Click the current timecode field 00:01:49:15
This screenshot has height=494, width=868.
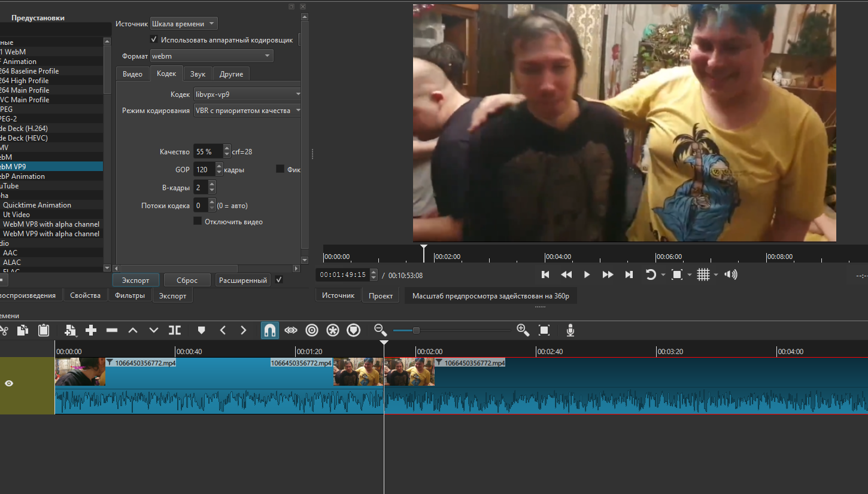point(343,275)
